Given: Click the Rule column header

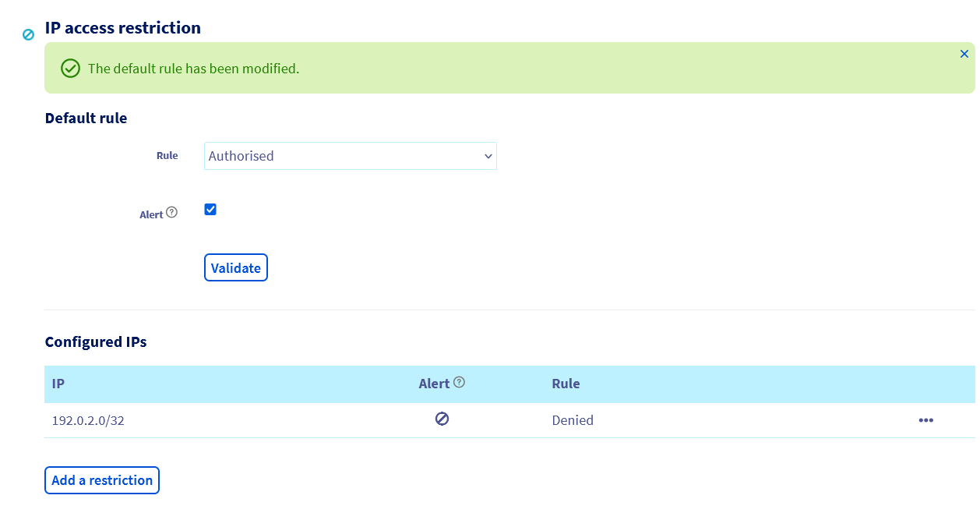Looking at the screenshot, I should [x=566, y=384].
